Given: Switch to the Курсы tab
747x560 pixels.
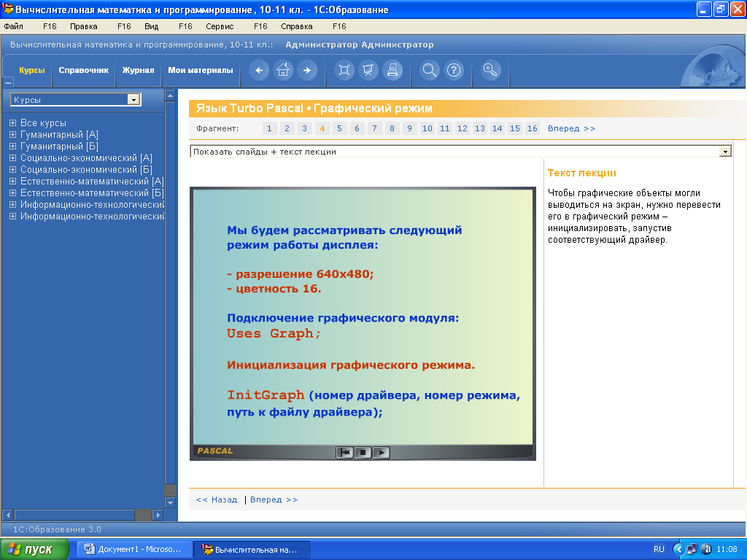Looking at the screenshot, I should [32, 71].
